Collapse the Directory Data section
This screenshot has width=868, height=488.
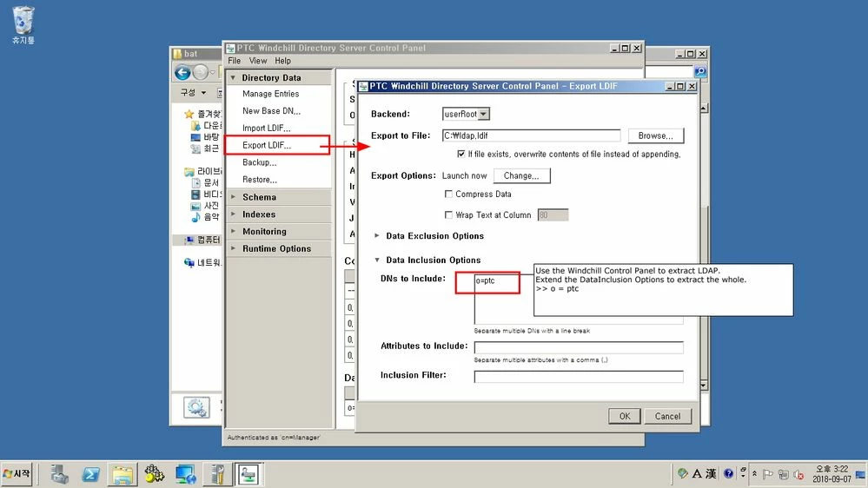(233, 78)
